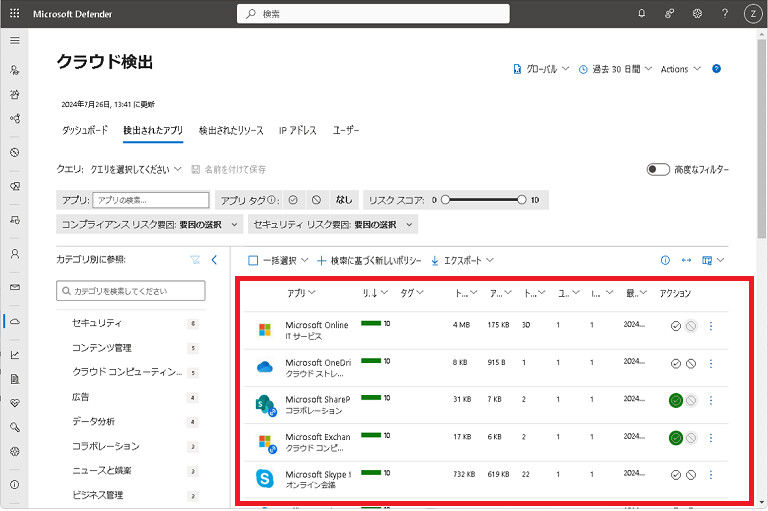Create new policy from search
768x511 pixels.
coord(369,261)
